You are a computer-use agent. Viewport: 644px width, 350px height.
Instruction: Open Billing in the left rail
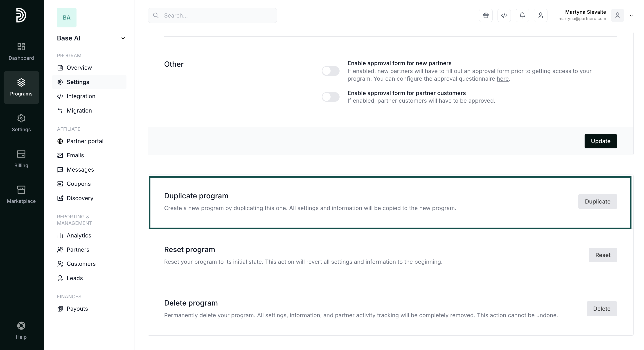tap(21, 159)
